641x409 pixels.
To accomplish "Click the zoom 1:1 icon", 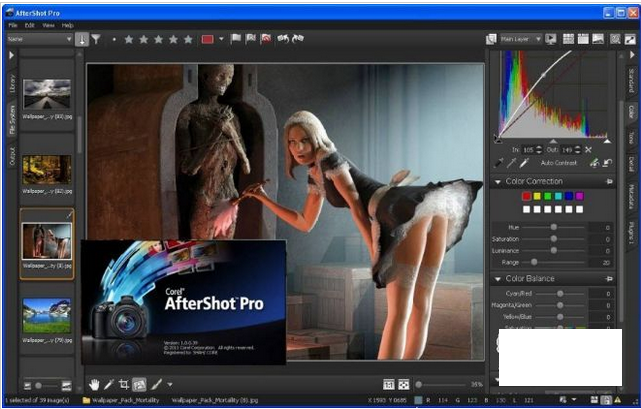I will [388, 384].
